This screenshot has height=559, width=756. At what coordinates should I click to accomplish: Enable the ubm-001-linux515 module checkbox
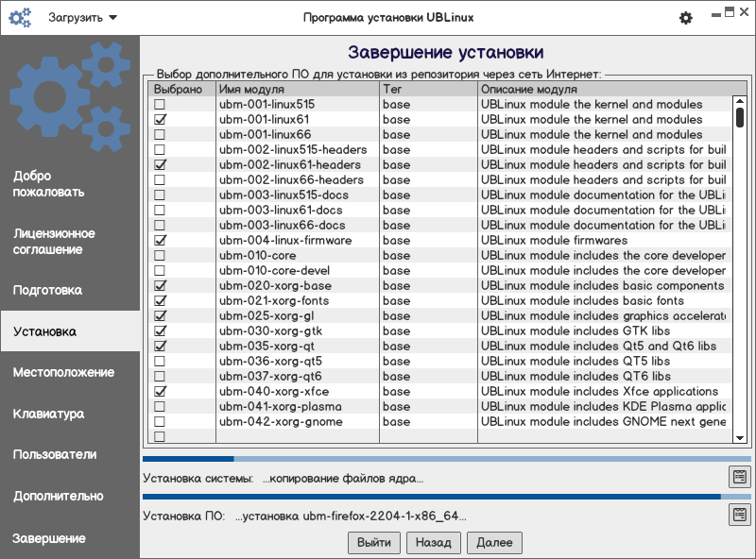point(160,105)
